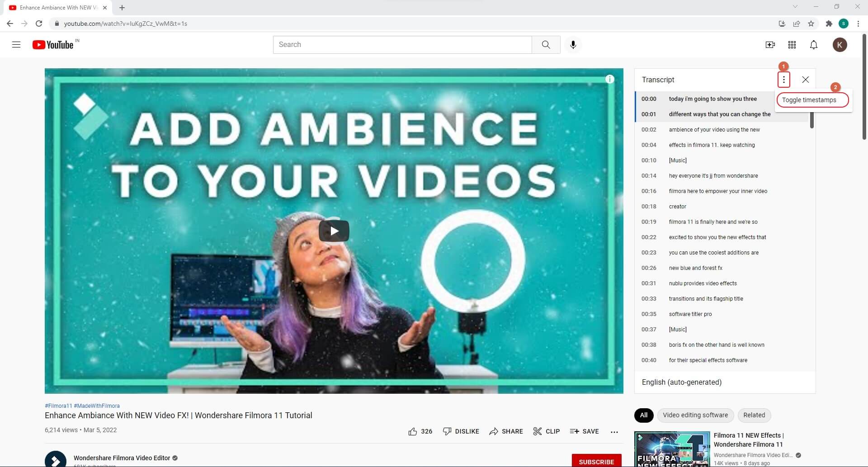This screenshot has height=467, width=868.
Task: Jump to 00:10 [Music] transcript line
Action: click(721, 160)
